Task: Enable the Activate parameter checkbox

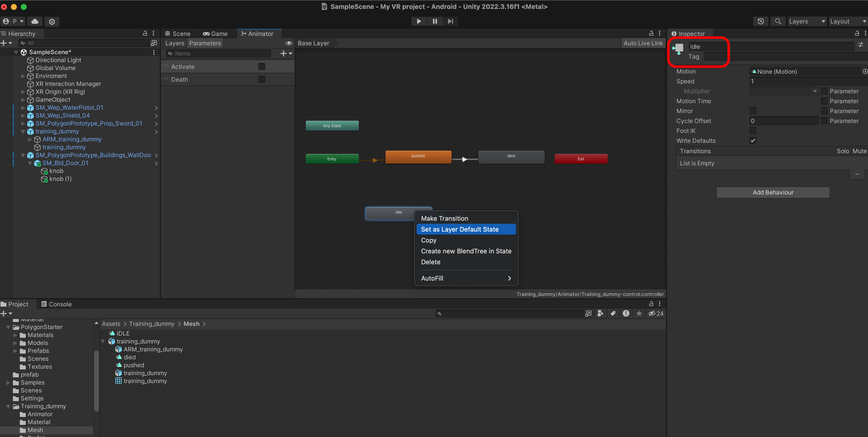Action: click(x=262, y=67)
